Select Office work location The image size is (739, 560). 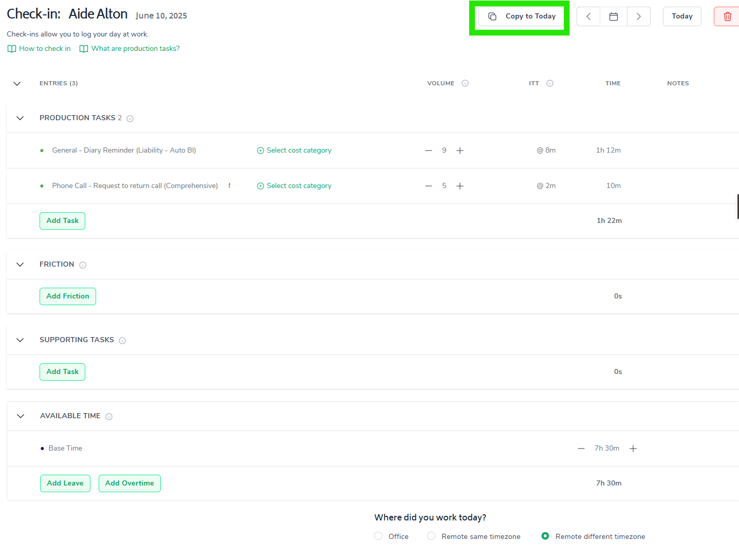click(378, 536)
